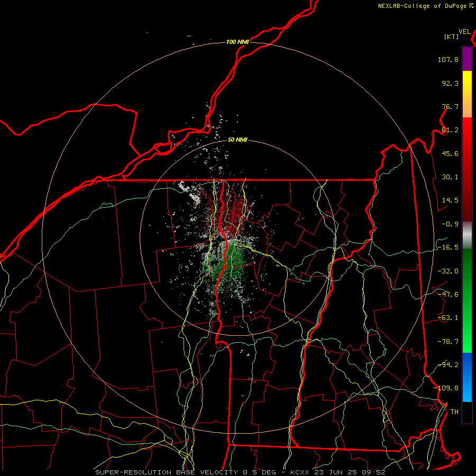Pick the purple segment of the velocity scale

point(467,59)
